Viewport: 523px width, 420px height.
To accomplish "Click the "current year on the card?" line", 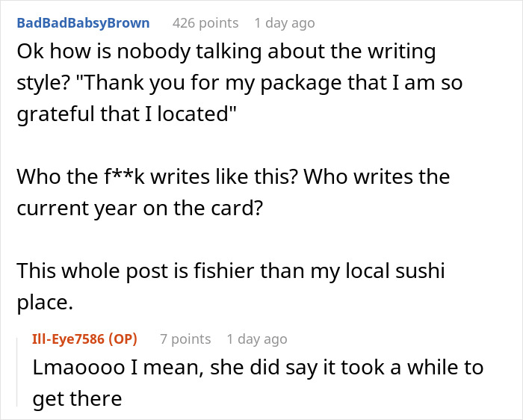I will coord(140,207).
